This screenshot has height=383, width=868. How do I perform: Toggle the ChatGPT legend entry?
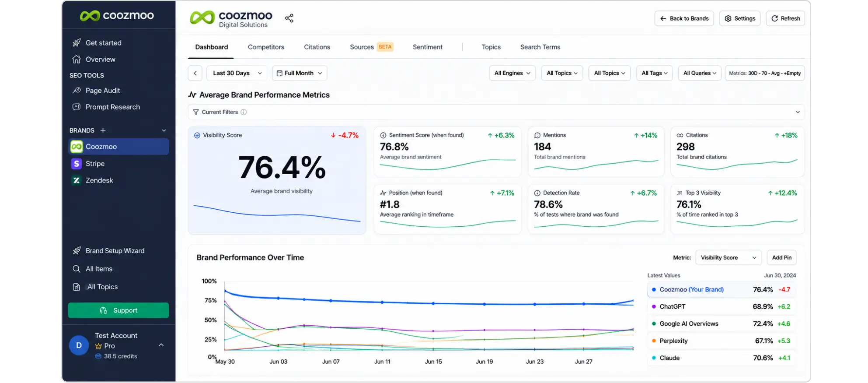coord(721,306)
